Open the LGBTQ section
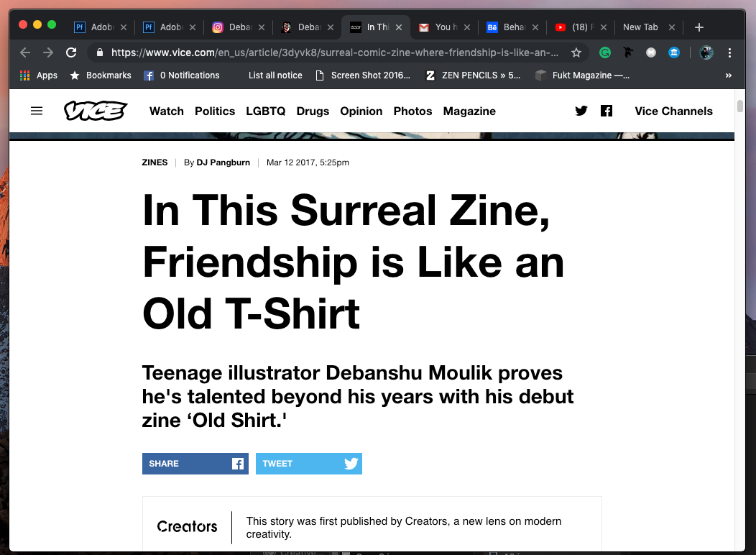The width and height of the screenshot is (756, 555). pos(266,111)
